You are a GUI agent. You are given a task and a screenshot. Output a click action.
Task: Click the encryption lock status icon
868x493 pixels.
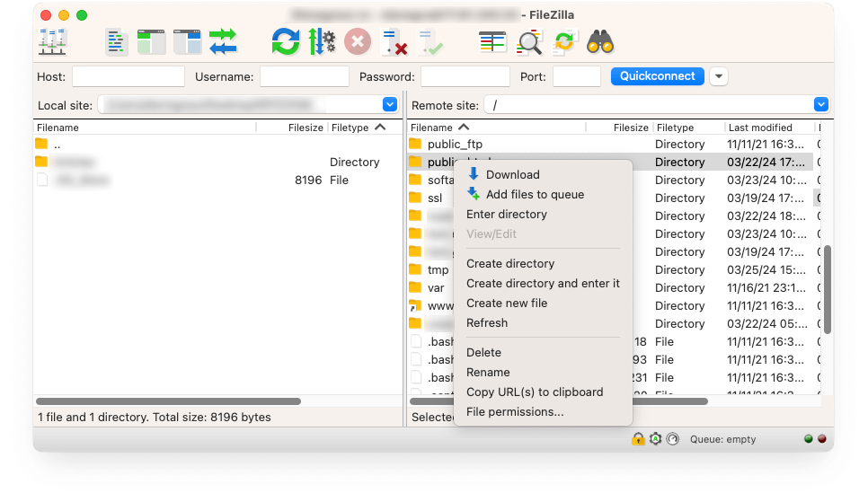tap(638, 439)
